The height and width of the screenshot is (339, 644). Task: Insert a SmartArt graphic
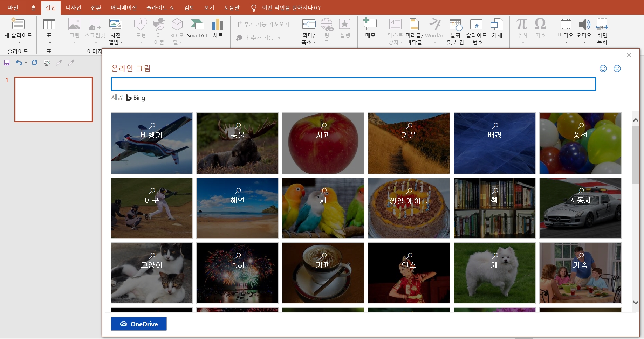[198, 28]
